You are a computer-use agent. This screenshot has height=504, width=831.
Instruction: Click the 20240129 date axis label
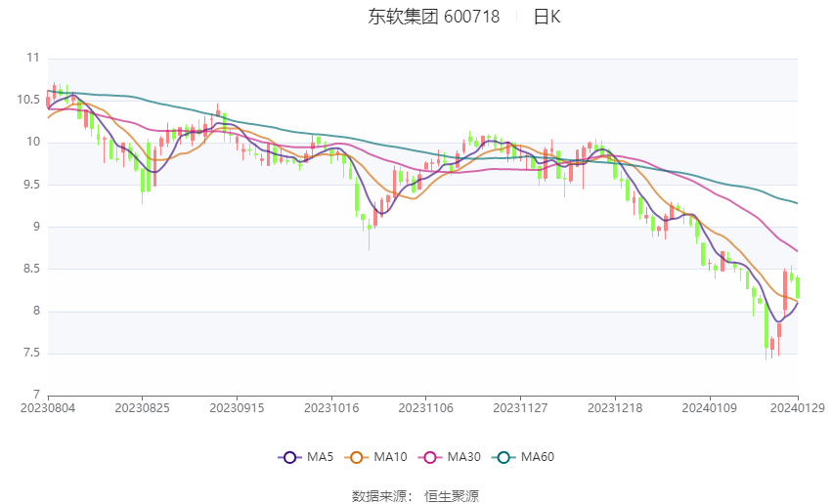[x=797, y=408]
